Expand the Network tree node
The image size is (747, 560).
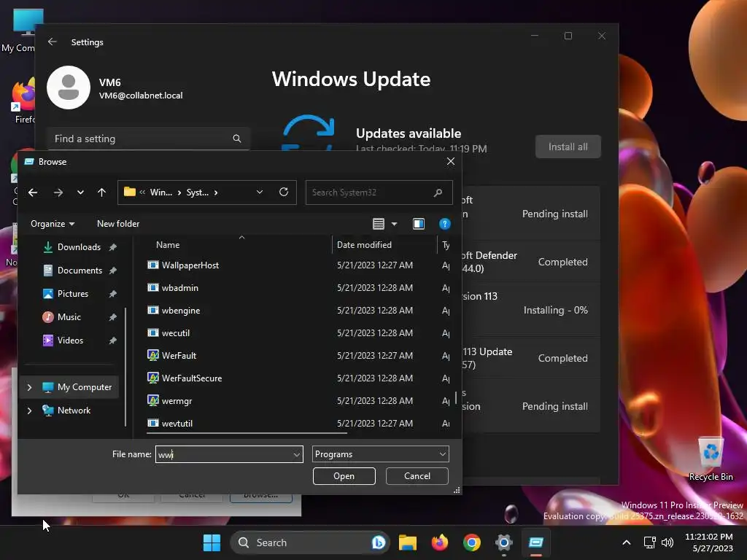[x=29, y=411]
